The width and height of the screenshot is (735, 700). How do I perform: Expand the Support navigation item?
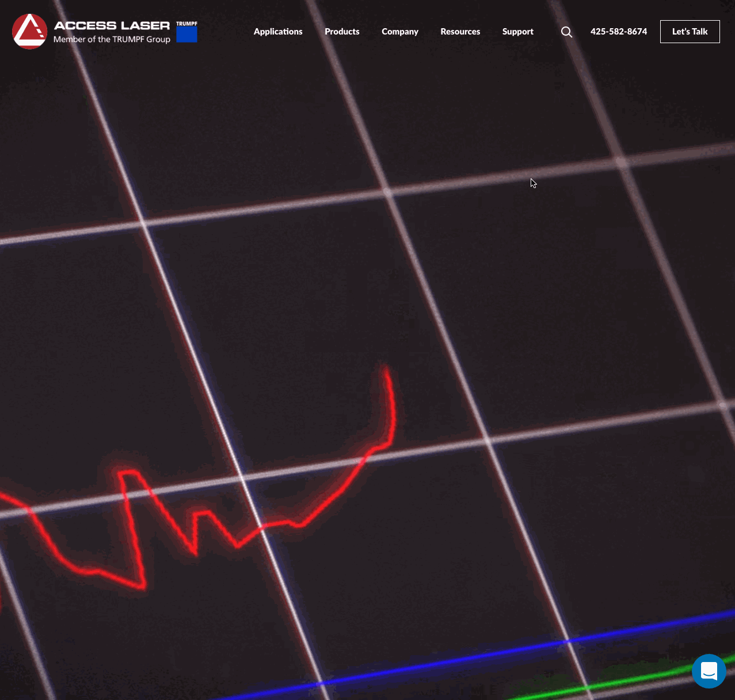click(x=517, y=32)
